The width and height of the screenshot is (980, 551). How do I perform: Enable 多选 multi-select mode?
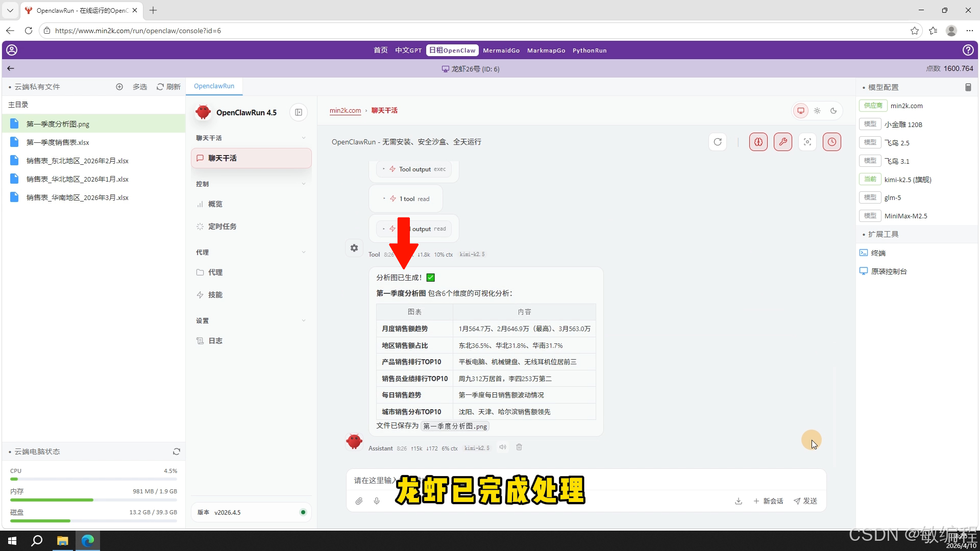(x=139, y=87)
